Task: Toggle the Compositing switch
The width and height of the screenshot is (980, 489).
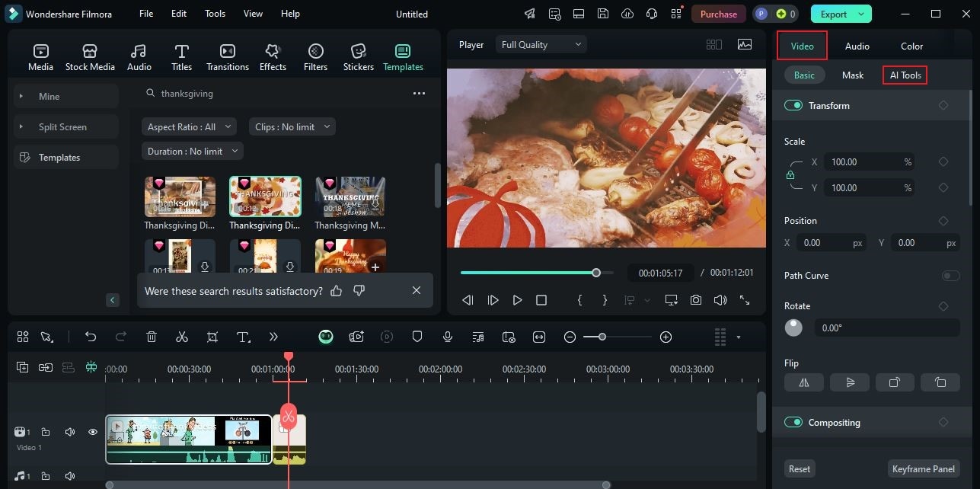Action: 793,422
